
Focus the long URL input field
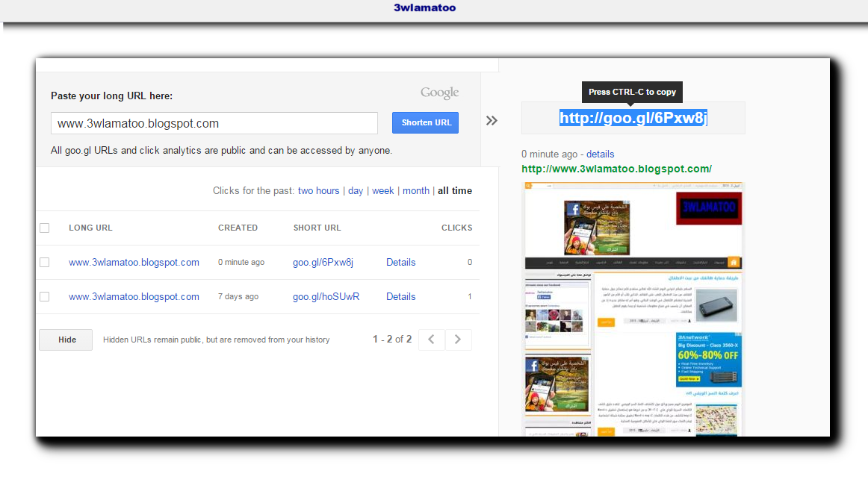coord(214,123)
